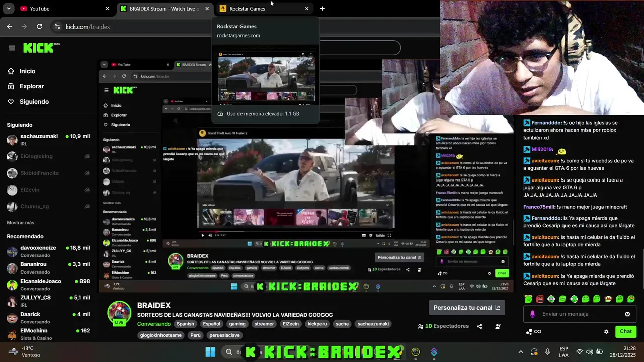Select the Español tag
The width and height of the screenshot is (644, 362).
(211, 324)
